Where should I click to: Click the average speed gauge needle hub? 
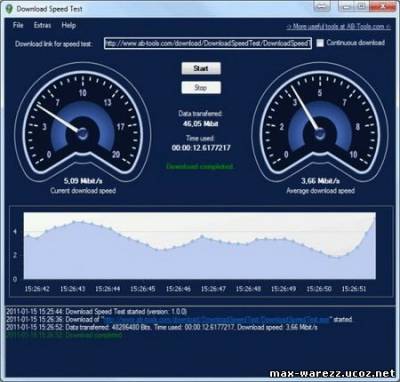319,133
